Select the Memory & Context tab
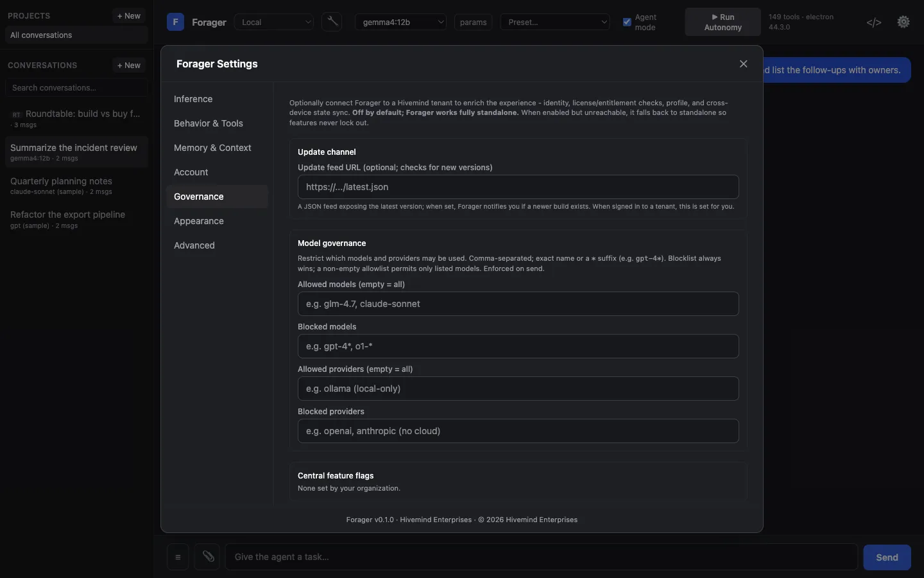The height and width of the screenshot is (578, 924). [217, 148]
